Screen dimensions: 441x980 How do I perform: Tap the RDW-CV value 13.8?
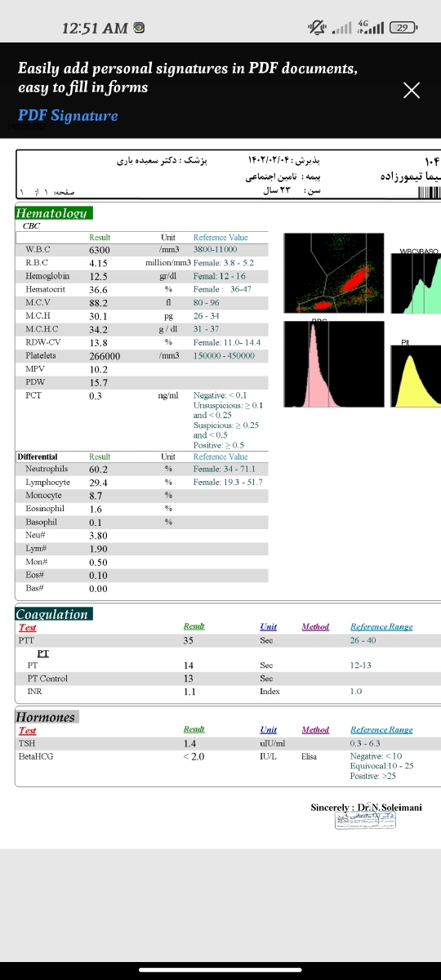[x=98, y=343]
